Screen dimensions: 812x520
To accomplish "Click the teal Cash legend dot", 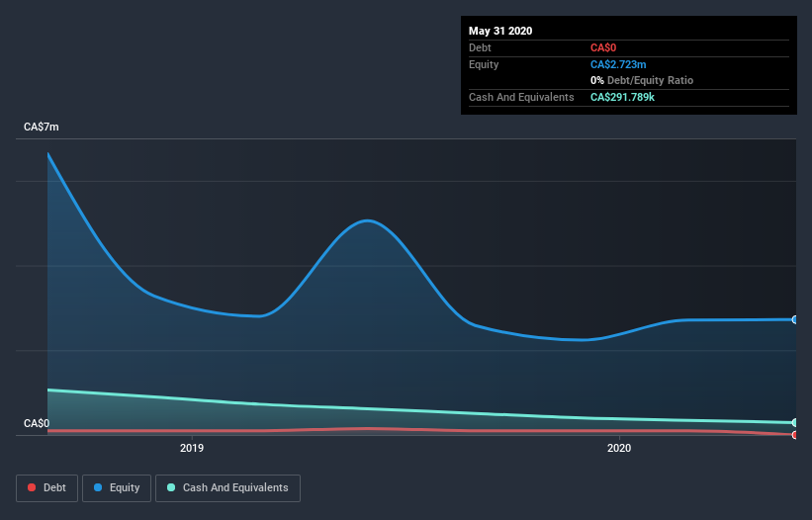I will [171, 487].
